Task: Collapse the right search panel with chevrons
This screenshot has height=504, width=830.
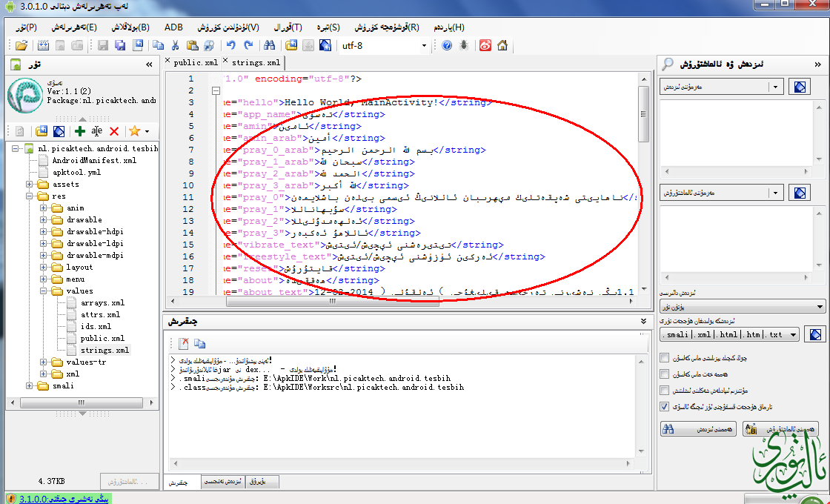Action: pyautogui.click(x=818, y=64)
